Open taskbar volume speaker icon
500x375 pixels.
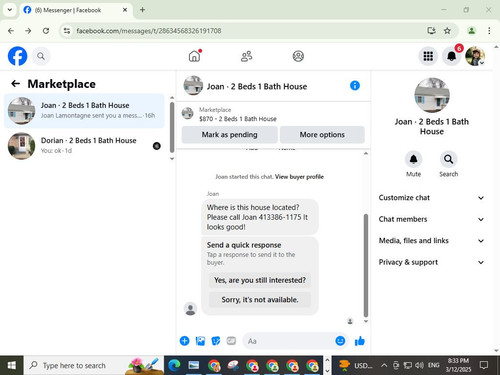[419, 365]
